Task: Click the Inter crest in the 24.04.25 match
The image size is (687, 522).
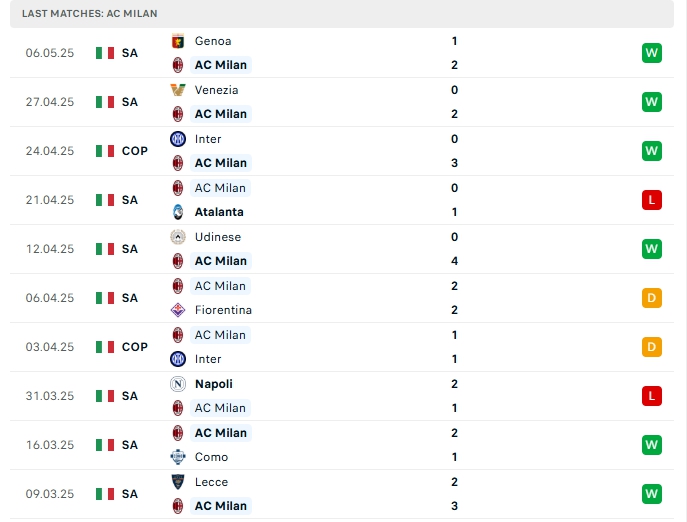Action: coord(177,139)
